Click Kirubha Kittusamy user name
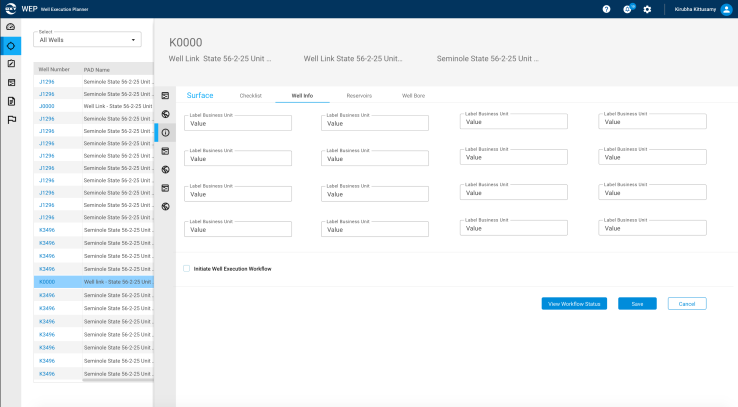 tap(695, 9)
